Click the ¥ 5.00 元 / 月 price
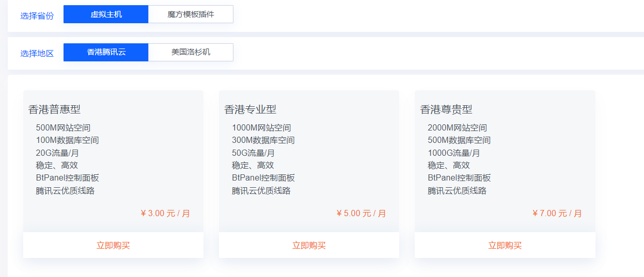Viewport: 644px width, 277px height. tap(361, 214)
